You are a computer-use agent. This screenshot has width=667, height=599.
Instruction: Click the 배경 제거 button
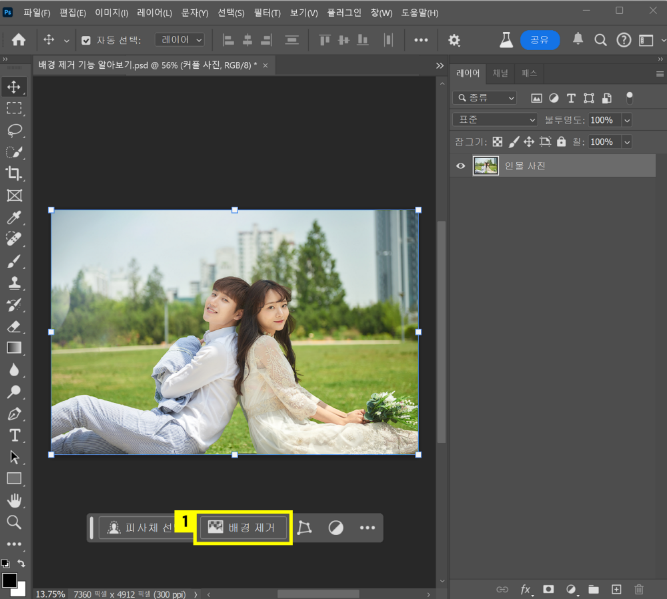click(246, 527)
